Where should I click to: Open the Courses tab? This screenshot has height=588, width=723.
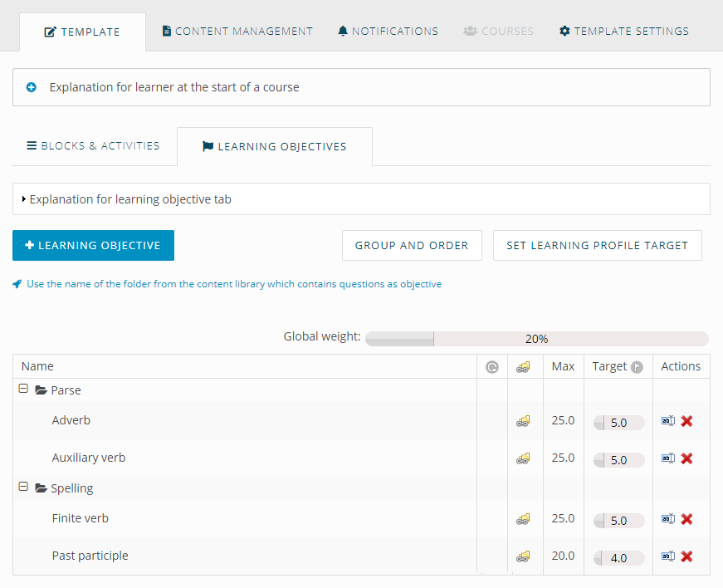pos(498,32)
